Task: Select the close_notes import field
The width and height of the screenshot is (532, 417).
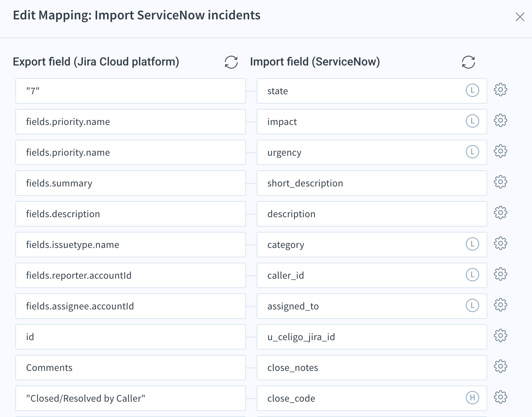Action: [372, 368]
